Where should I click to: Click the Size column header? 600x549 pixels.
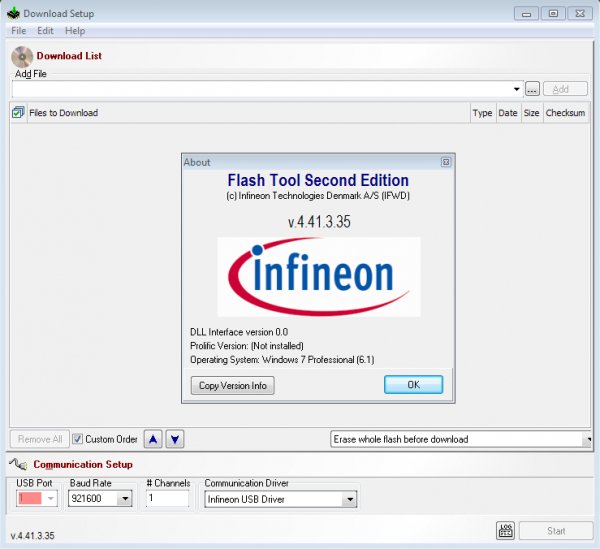[x=532, y=113]
